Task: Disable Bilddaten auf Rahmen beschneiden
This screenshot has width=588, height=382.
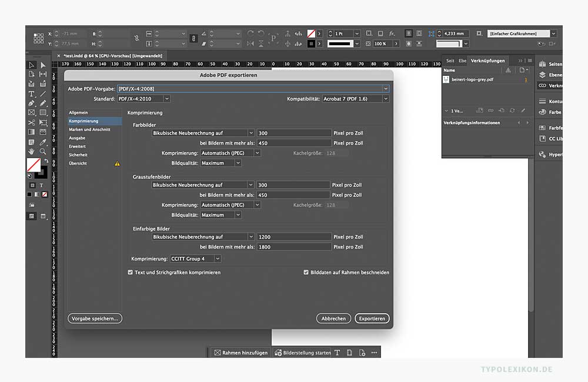Action: 306,272
